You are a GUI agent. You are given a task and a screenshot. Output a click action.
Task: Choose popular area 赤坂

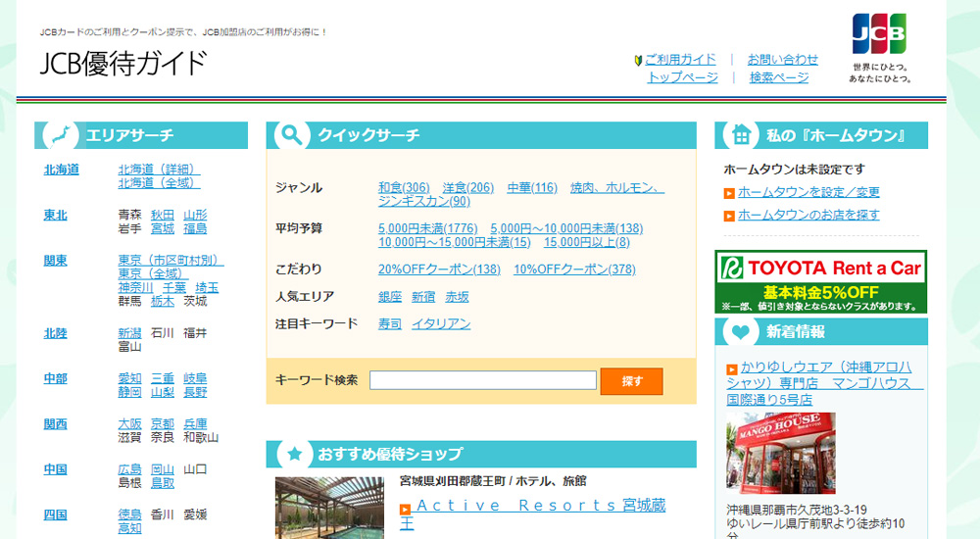[457, 296]
